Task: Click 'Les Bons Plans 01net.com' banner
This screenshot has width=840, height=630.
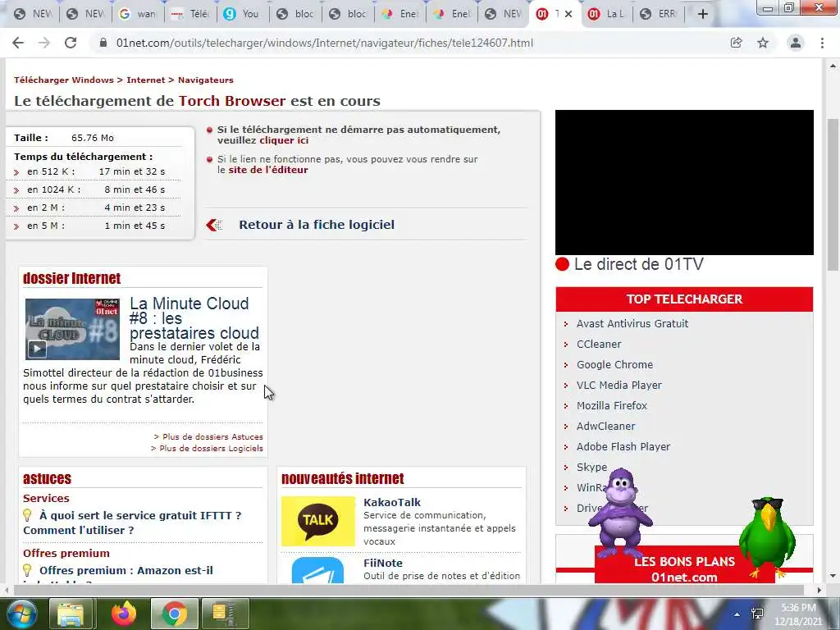Action: pyautogui.click(x=684, y=569)
